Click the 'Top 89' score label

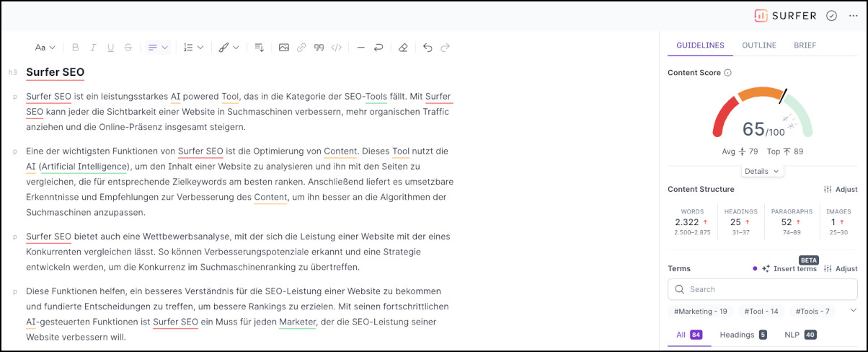[785, 151]
